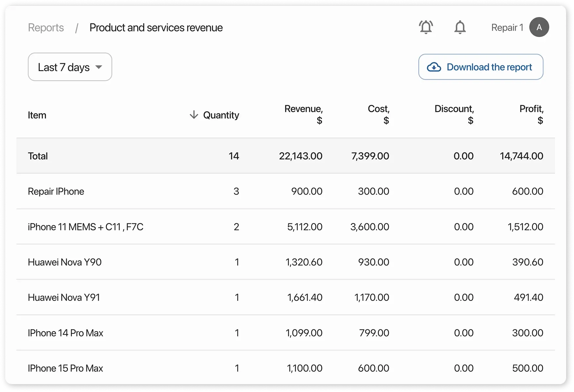
Task: Click the Download the report button
Action: pos(481,67)
